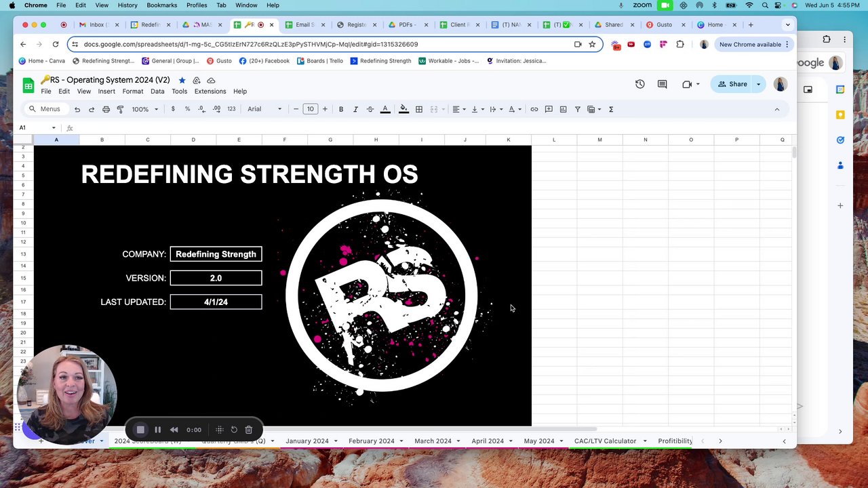Undo the last action in Sheets

click(x=77, y=109)
